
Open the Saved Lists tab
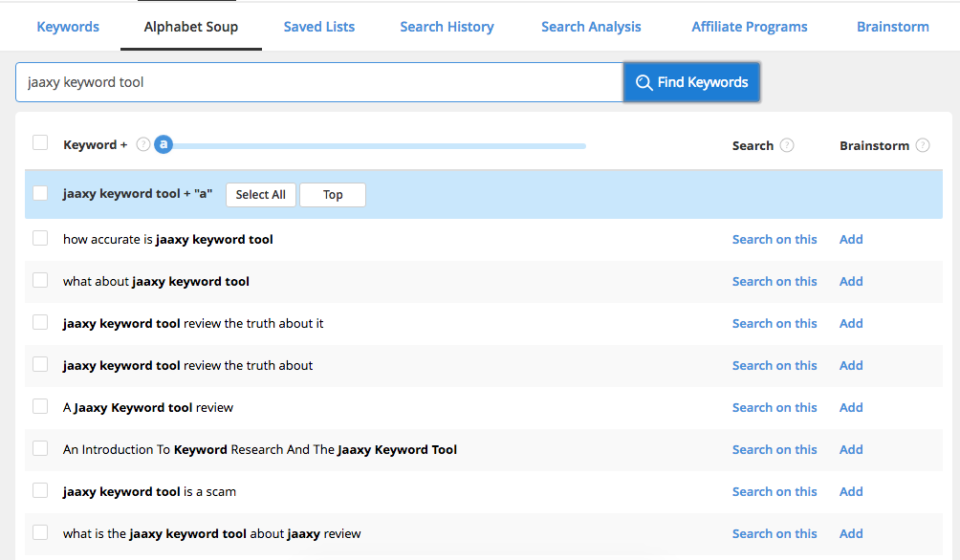tap(319, 27)
